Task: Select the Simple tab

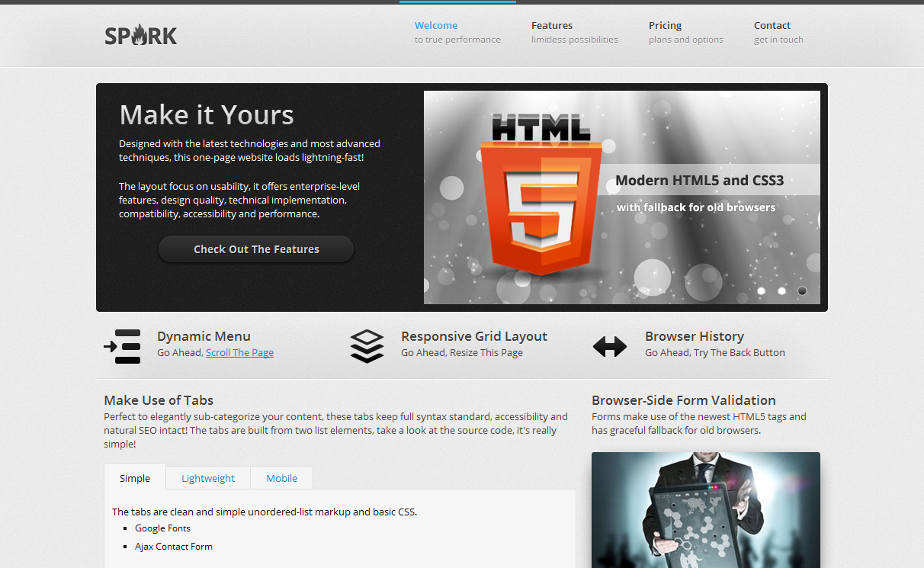Action: coord(135,478)
